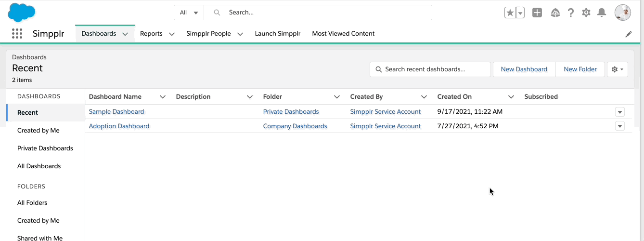Open row actions for Sample Dashboard
644x241 pixels.
pyautogui.click(x=620, y=112)
